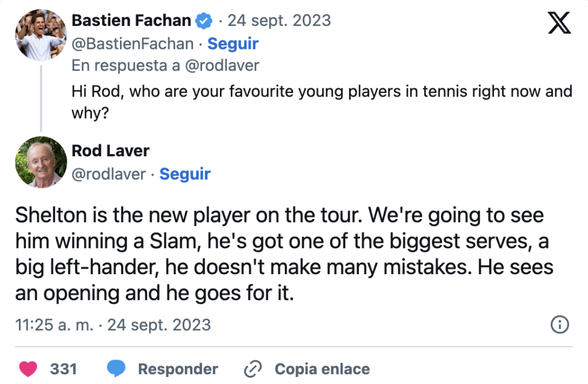The height and width of the screenshot is (384, 588).
Task: Open Bastien Fachan's profile picture
Action: click(41, 35)
